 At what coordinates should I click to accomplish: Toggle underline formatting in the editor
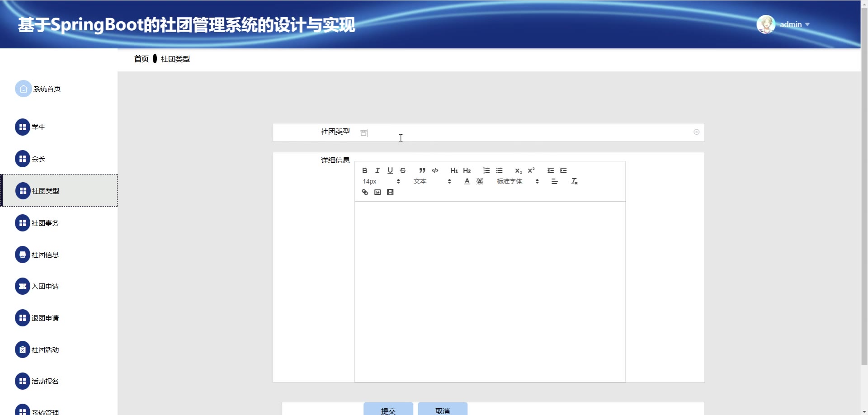pos(390,170)
